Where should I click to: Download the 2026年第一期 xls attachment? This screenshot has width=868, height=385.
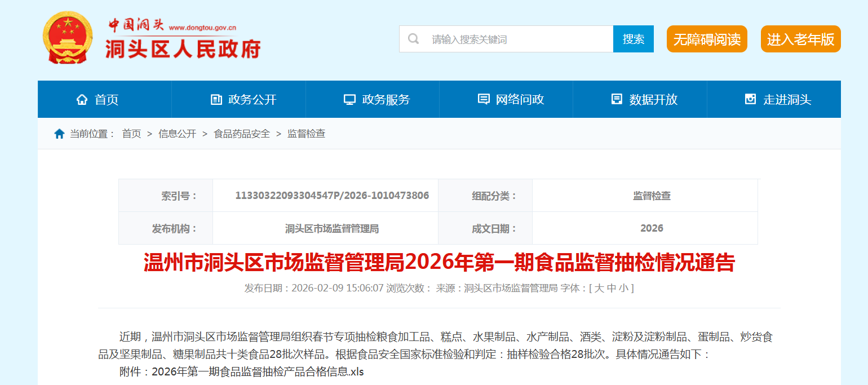pos(258,372)
